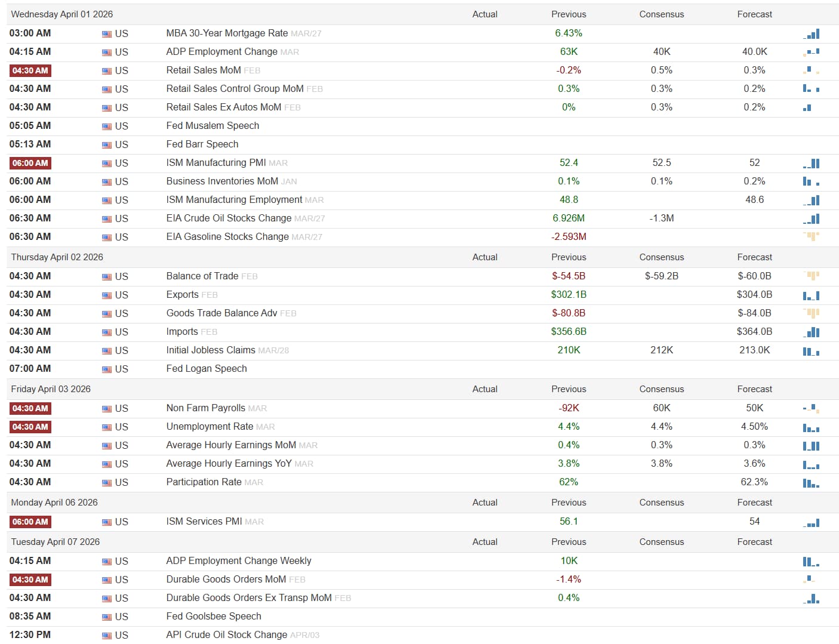Open mini chart icon for ADP Employment Change

[812, 52]
